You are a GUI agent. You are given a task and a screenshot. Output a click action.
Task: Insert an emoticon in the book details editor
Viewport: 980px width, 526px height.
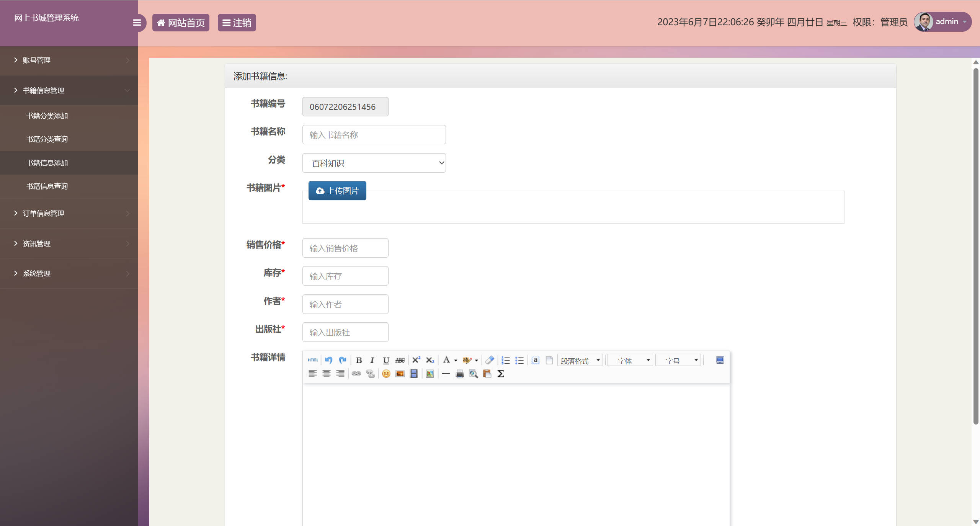click(386, 374)
